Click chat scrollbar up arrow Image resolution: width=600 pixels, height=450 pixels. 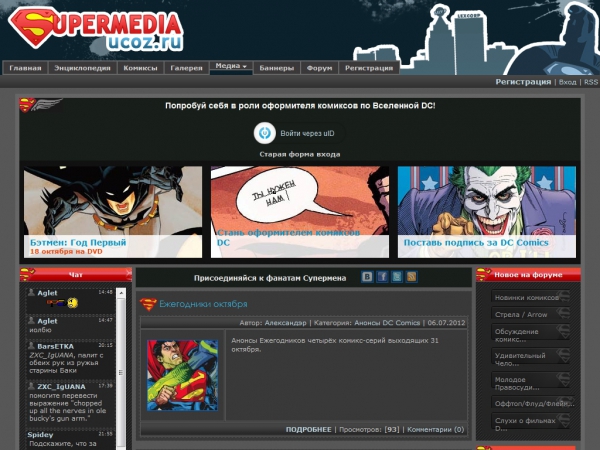121,293
